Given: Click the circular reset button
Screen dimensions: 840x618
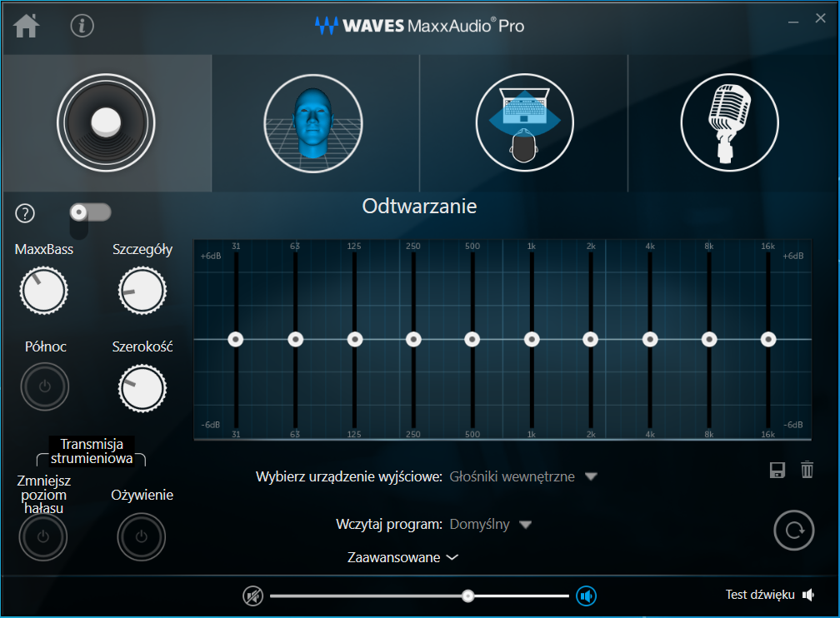Looking at the screenshot, I should (x=794, y=531).
